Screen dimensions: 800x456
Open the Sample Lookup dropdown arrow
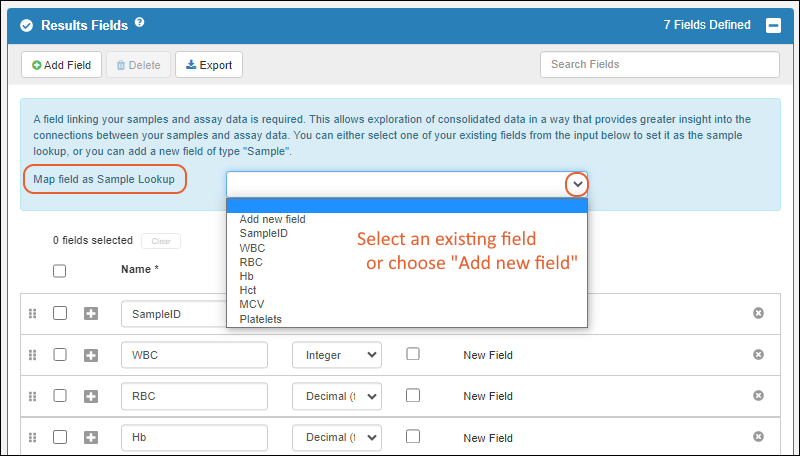577,185
